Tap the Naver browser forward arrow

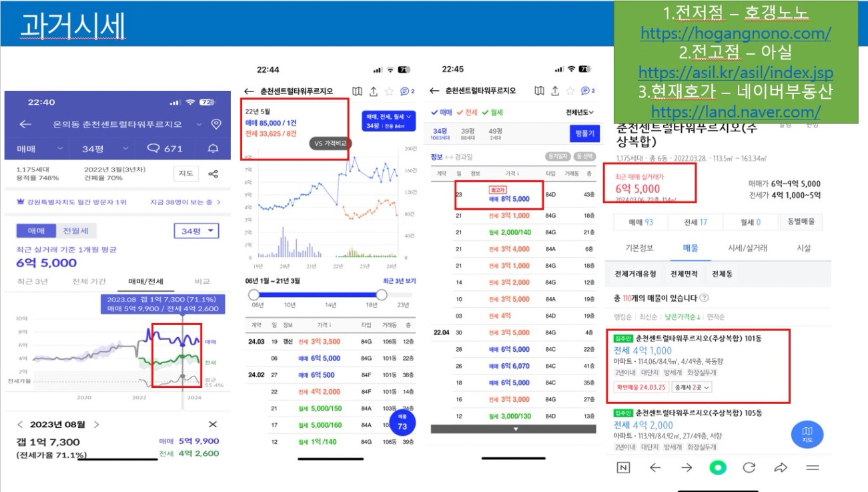687,468
